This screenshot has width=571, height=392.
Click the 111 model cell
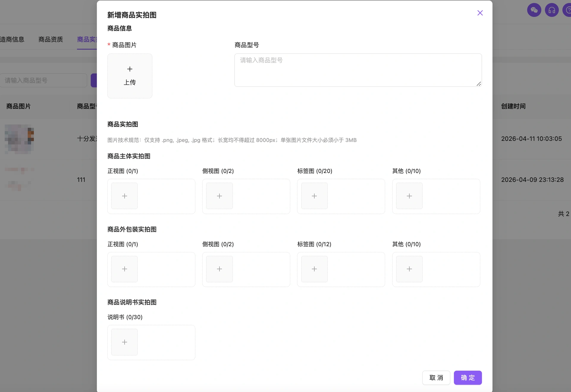coord(81,180)
